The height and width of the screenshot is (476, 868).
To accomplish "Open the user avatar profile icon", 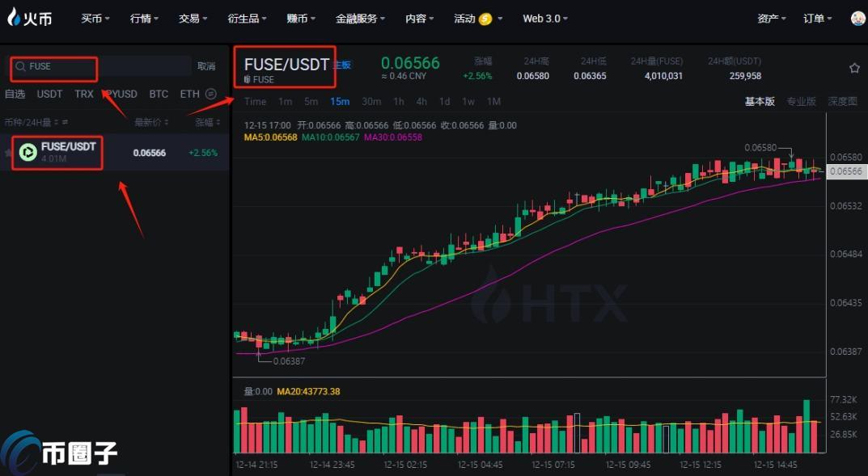I will [857, 17].
